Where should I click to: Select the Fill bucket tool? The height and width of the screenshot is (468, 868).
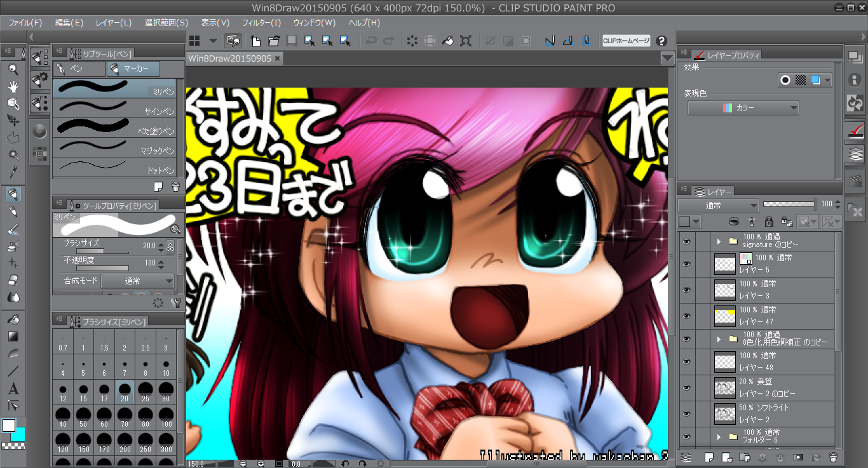(13, 319)
